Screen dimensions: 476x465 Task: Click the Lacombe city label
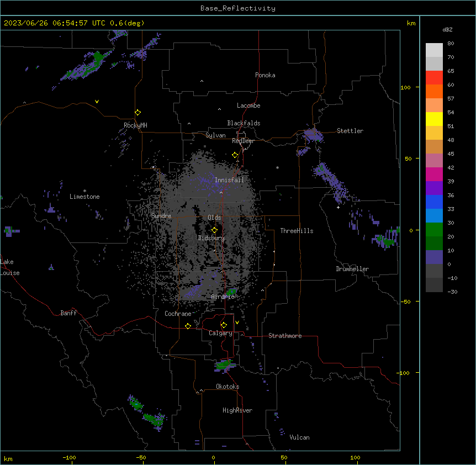(248, 105)
